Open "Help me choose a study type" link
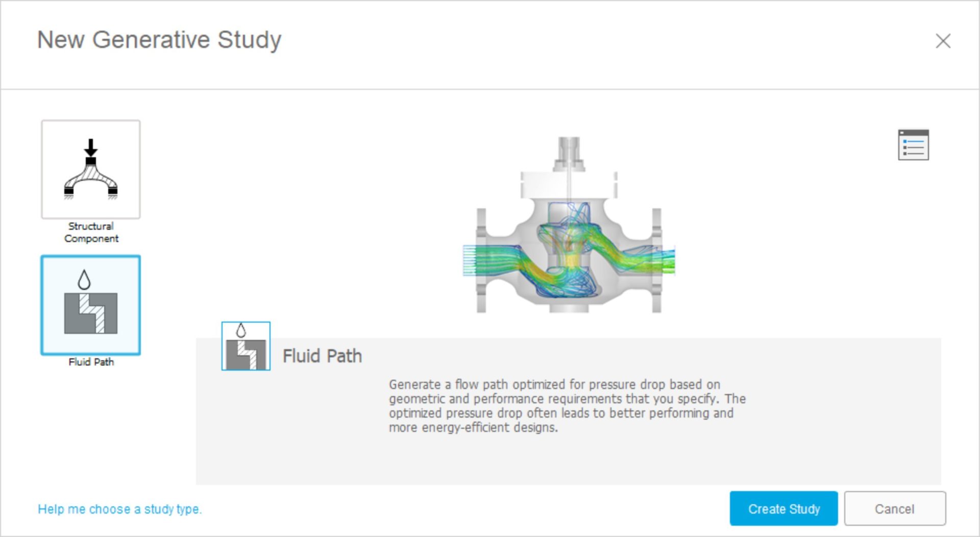 pos(120,509)
